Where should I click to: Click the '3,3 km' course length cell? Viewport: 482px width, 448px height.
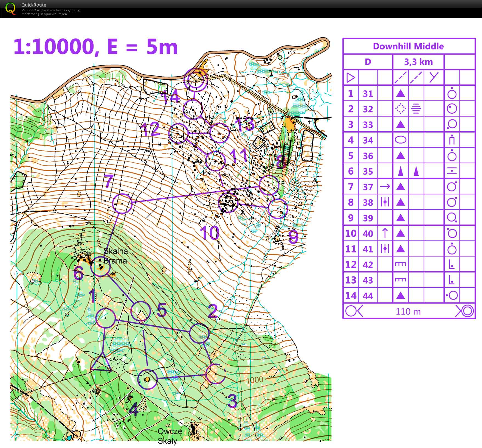(418, 62)
